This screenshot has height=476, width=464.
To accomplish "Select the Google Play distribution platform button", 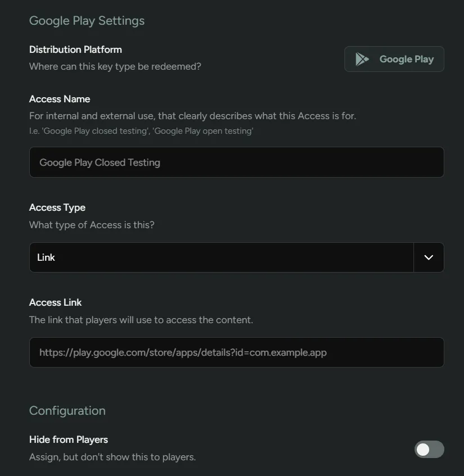I will pyautogui.click(x=394, y=59).
